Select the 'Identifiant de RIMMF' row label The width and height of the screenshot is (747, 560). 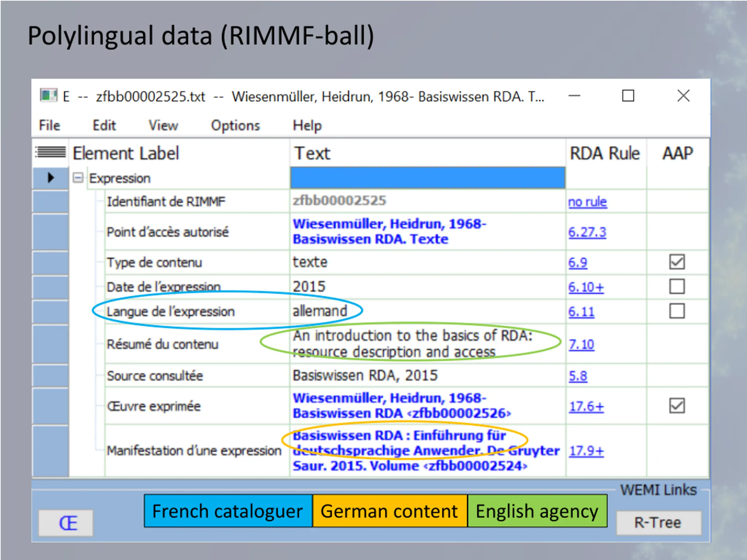166,202
